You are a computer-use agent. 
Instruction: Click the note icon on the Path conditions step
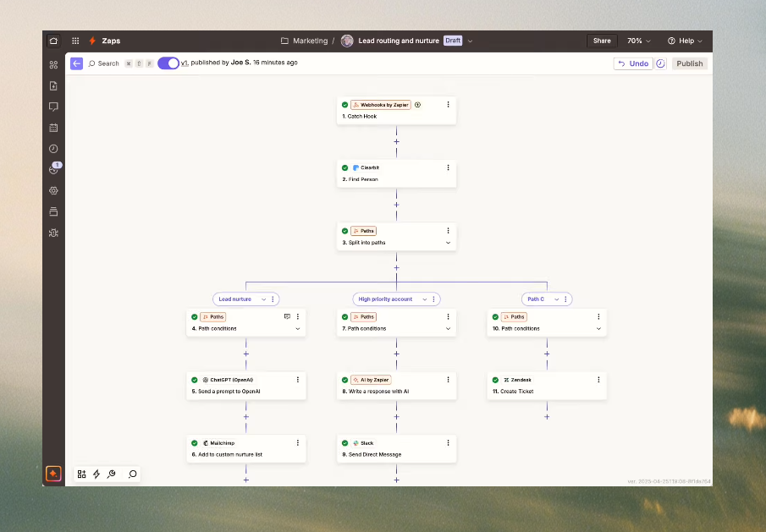click(x=287, y=316)
